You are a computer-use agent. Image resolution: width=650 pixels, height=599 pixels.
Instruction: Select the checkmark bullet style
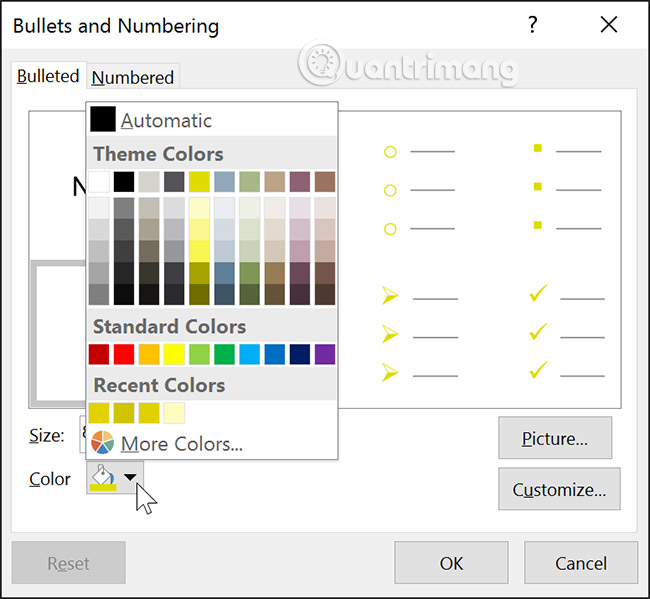pos(567,332)
